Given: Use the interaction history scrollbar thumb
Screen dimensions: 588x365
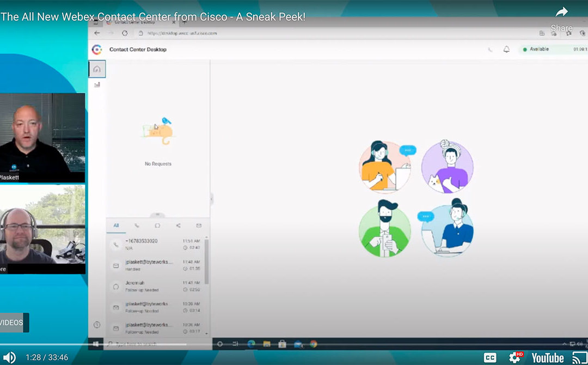Looking at the screenshot, I should (207, 262).
